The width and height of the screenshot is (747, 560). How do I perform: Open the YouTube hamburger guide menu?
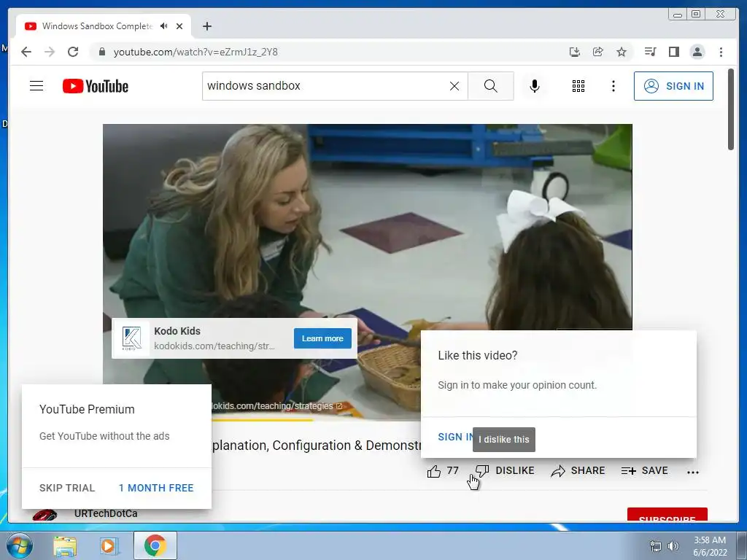(x=36, y=86)
